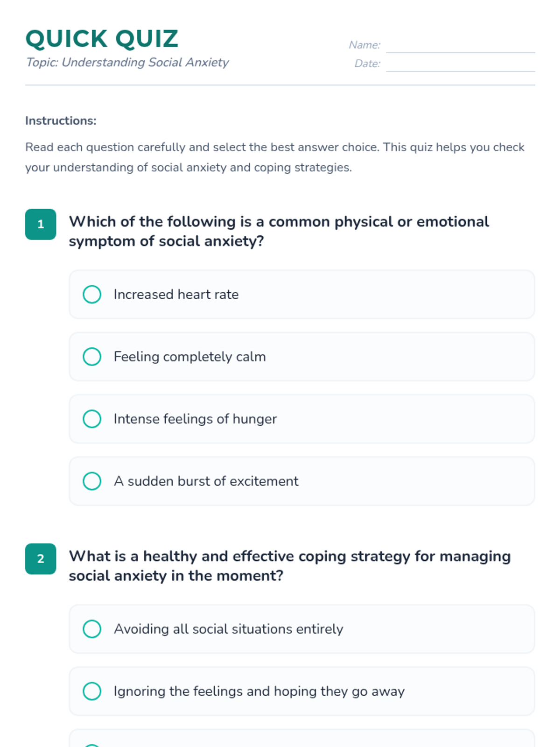Click 'A sudden burst of excitement' answer text
The width and height of the screenshot is (560, 747).
(206, 481)
